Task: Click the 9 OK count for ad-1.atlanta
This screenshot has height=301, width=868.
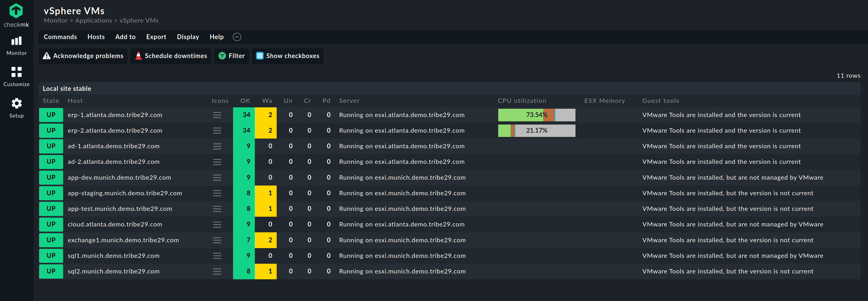Action: 244,146
